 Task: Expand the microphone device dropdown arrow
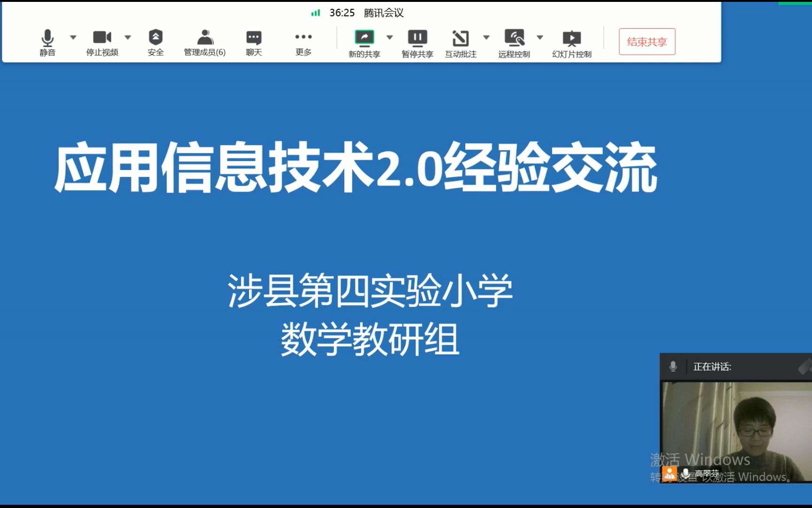[x=73, y=37]
